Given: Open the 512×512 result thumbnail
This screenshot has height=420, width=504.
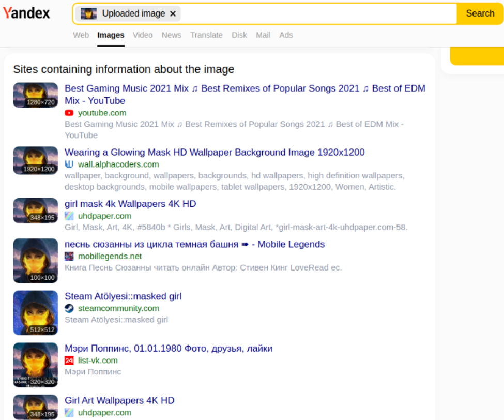Looking at the screenshot, I should (35, 313).
